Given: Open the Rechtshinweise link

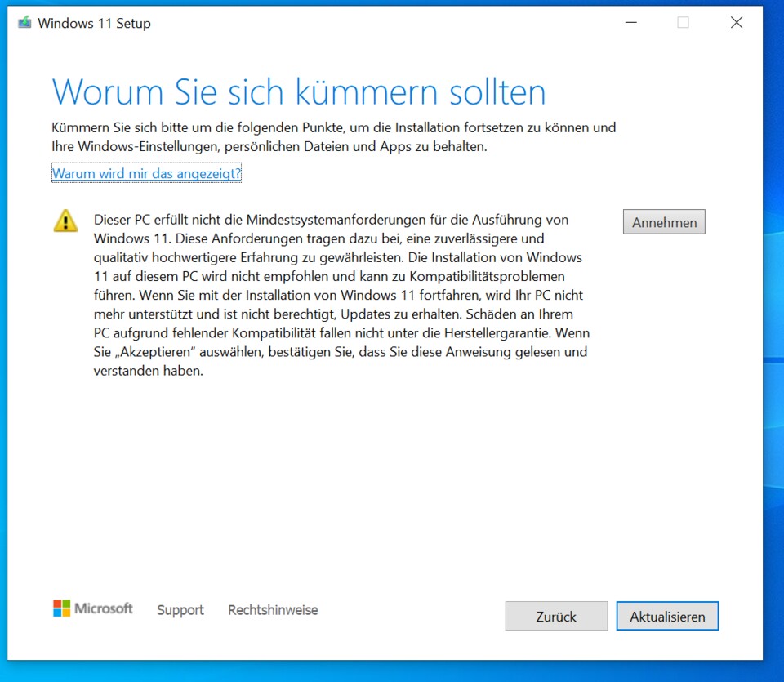Looking at the screenshot, I should [273, 610].
